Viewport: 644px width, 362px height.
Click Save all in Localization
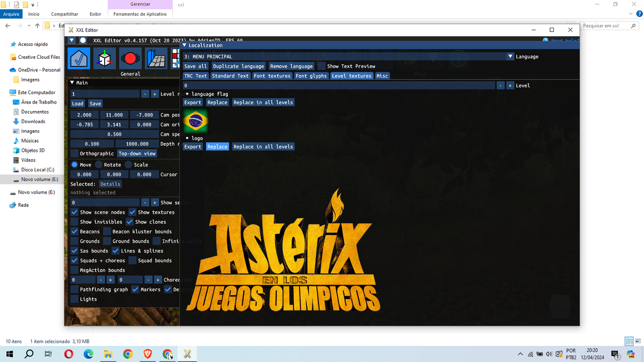point(195,66)
